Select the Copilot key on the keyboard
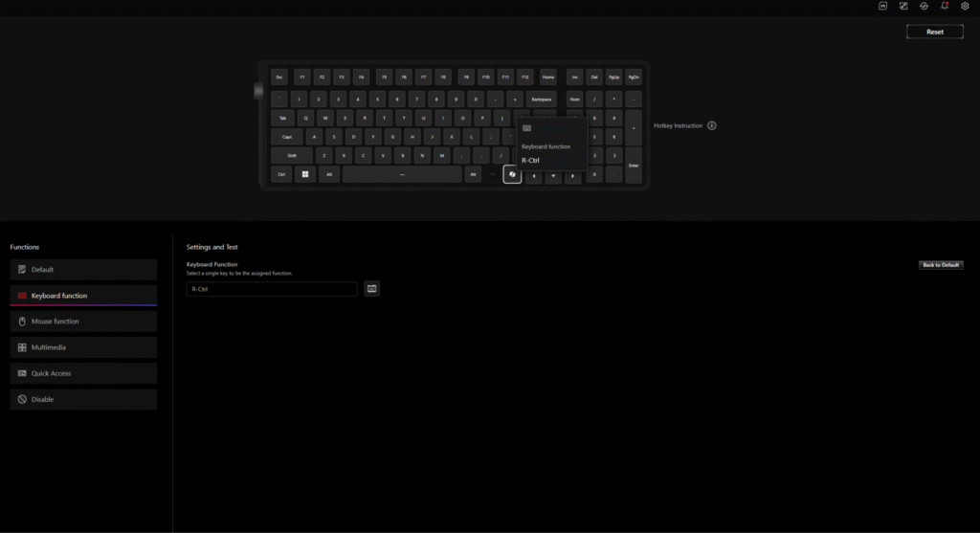The height and width of the screenshot is (533, 980). [x=512, y=175]
